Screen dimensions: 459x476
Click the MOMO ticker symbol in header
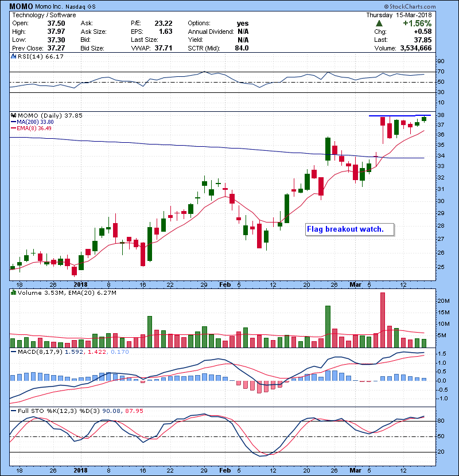[21, 6]
